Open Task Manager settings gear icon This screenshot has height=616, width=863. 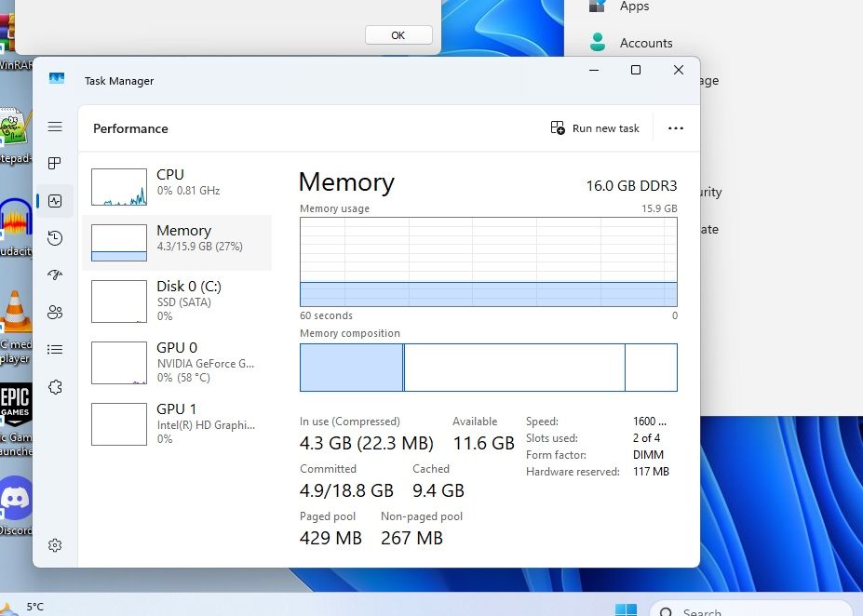[x=55, y=545]
